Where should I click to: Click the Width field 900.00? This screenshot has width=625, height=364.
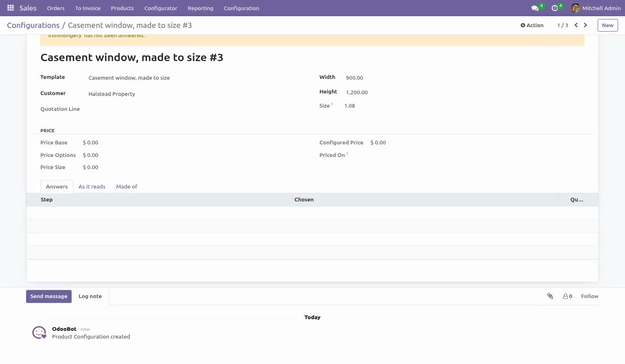[x=355, y=78]
